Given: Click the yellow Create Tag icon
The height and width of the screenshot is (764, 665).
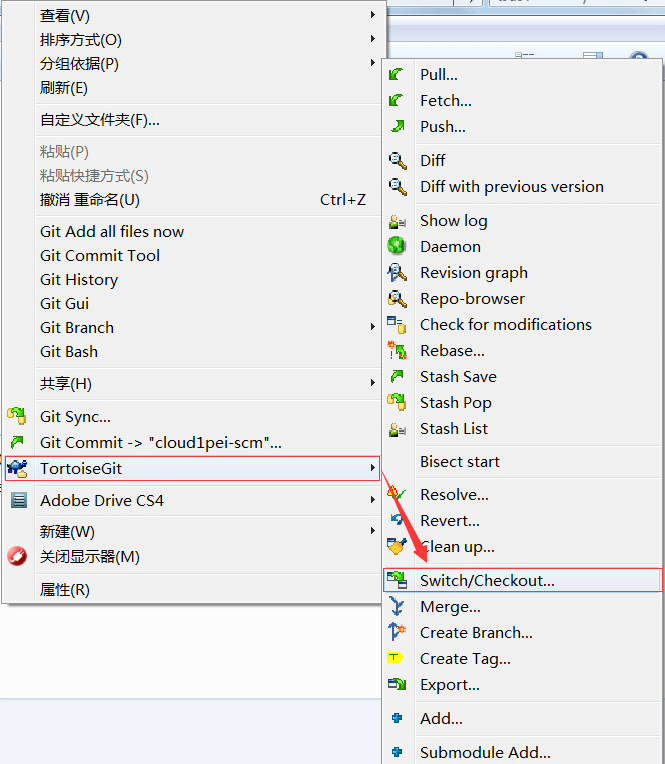Looking at the screenshot, I should click(395, 658).
